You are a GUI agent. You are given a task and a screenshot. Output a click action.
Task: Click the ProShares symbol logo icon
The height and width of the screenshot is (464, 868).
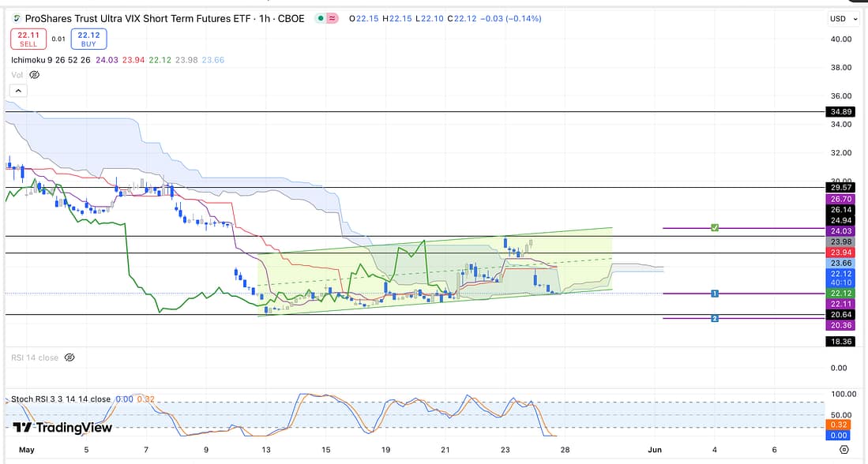click(17, 18)
